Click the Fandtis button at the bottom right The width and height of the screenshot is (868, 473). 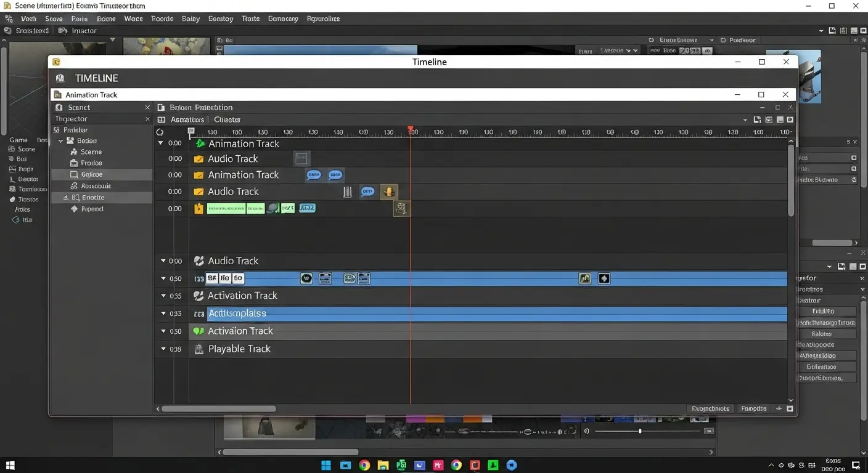753,408
